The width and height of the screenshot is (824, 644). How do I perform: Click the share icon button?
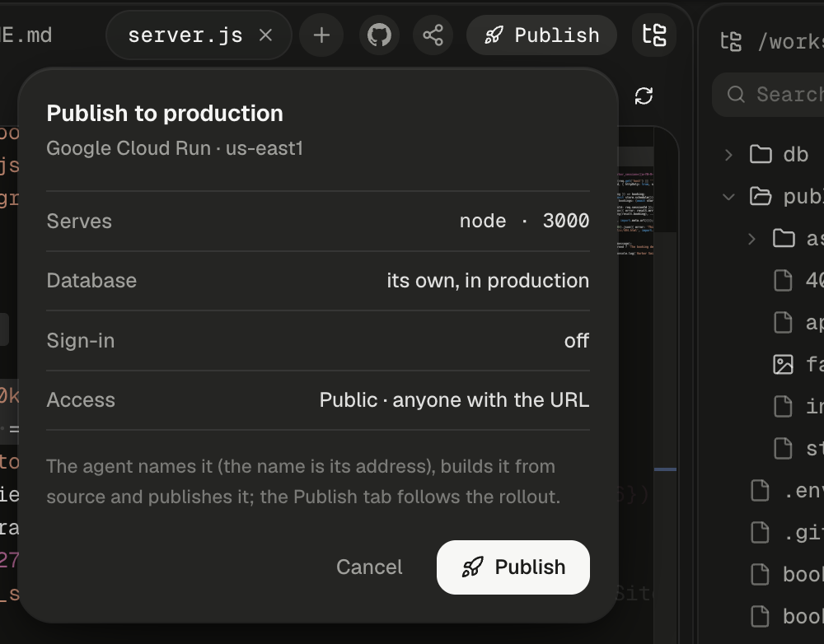[433, 35]
